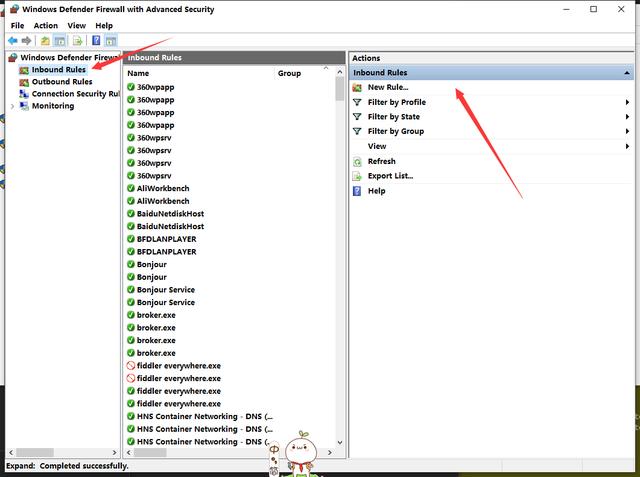The width and height of the screenshot is (640, 477).
Task: Toggle Show/Hide Console Tree toolbar icon
Action: 60,41
